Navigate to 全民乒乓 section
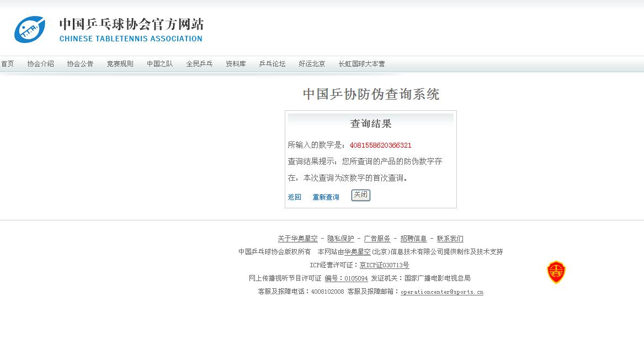644x345 pixels. tap(200, 64)
